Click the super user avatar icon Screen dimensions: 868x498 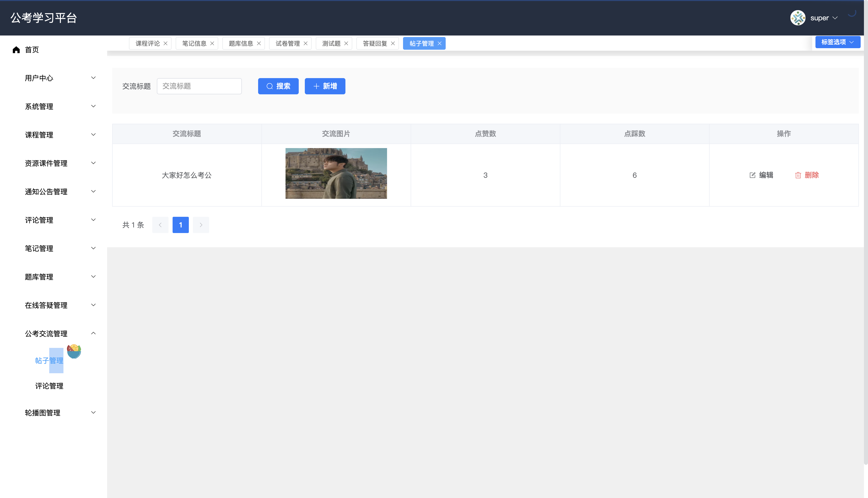[797, 18]
